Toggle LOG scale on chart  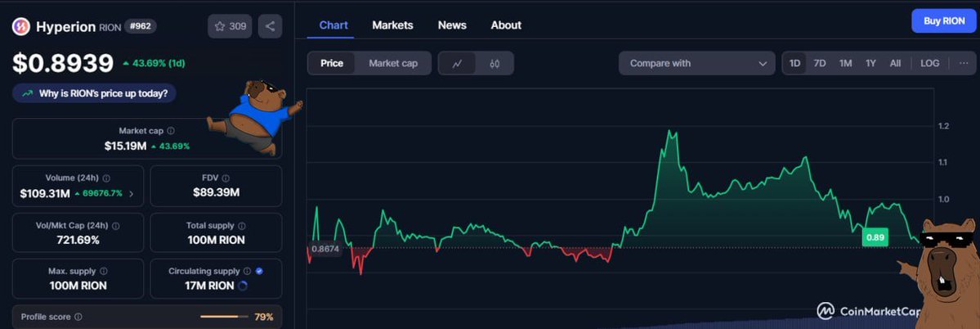coord(929,63)
